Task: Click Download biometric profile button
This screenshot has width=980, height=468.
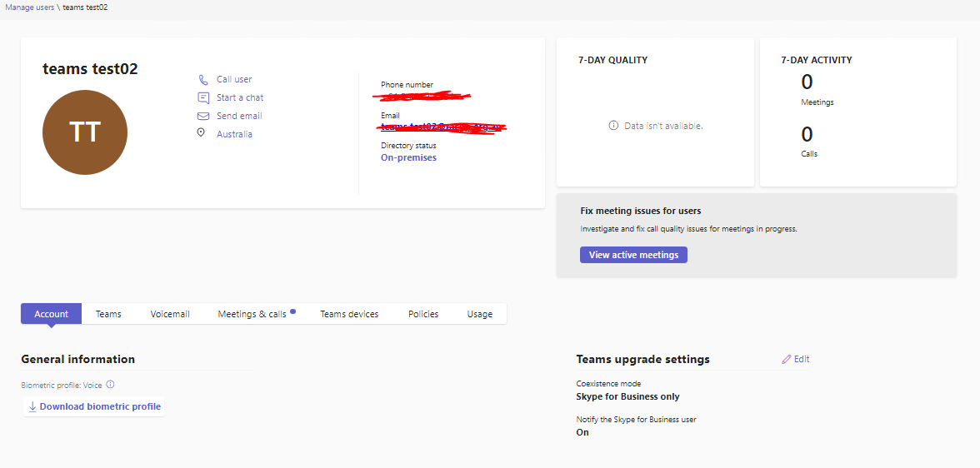Action: pyautogui.click(x=93, y=406)
